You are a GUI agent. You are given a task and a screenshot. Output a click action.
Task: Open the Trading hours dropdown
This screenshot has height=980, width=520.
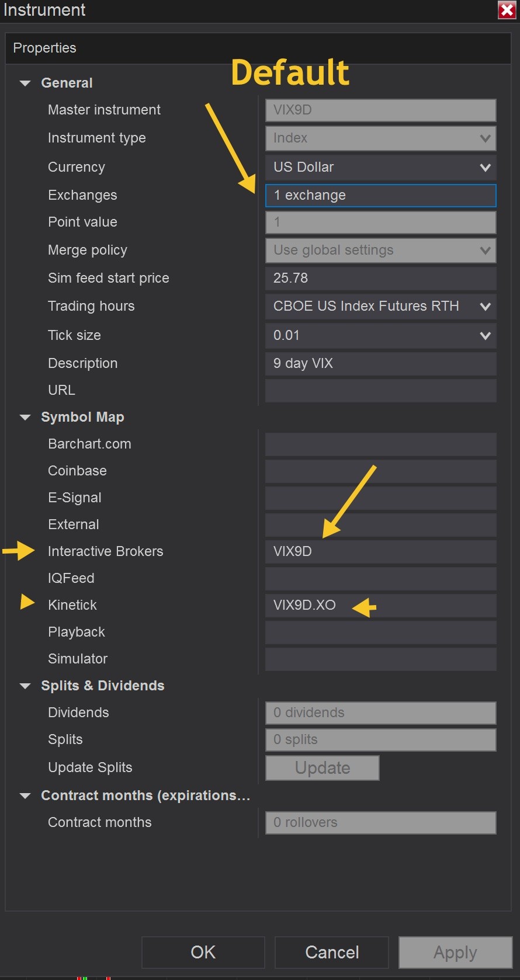click(x=484, y=307)
